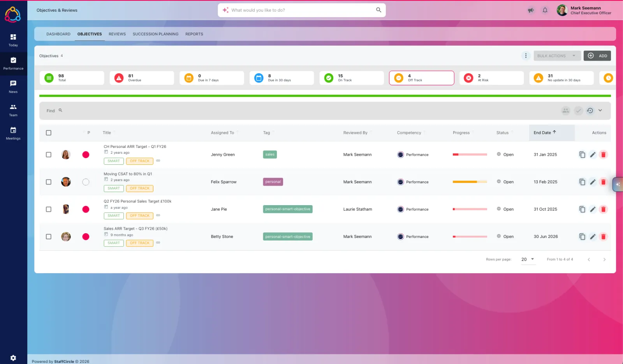623x364 pixels.
Task: Click progress bar for Moving CSAT objective
Action: [470, 182]
